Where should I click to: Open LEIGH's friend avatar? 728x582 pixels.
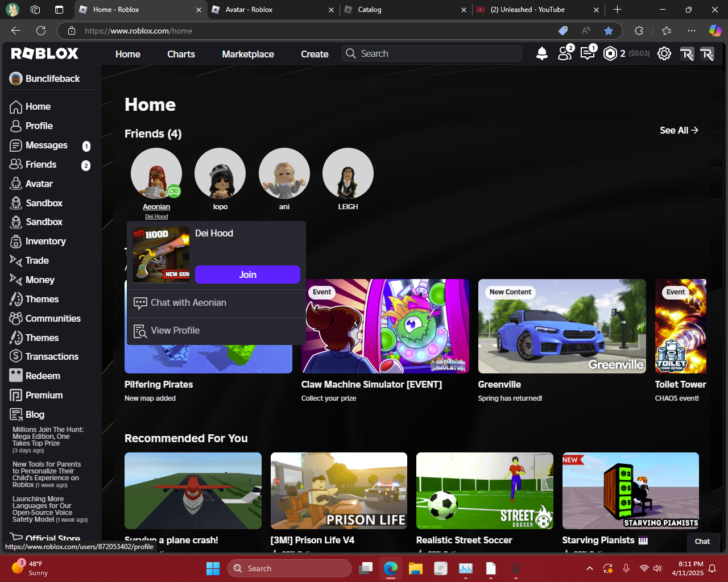pyautogui.click(x=348, y=173)
